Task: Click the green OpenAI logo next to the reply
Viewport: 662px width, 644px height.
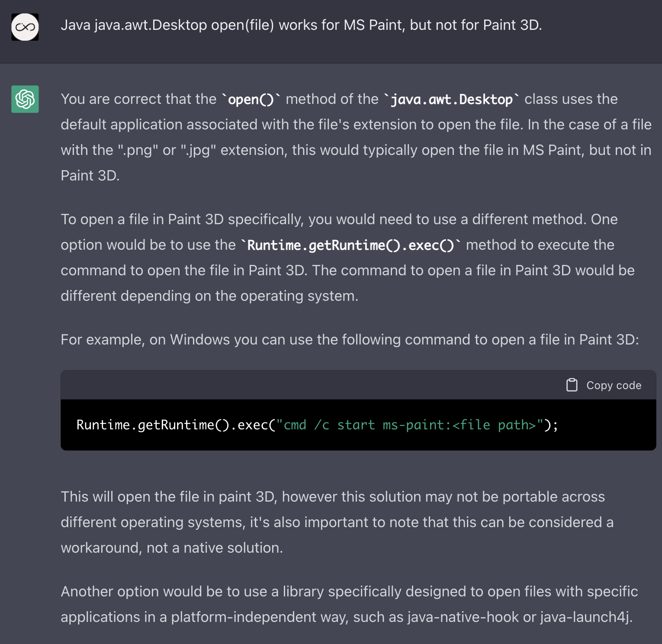Action: (x=25, y=100)
